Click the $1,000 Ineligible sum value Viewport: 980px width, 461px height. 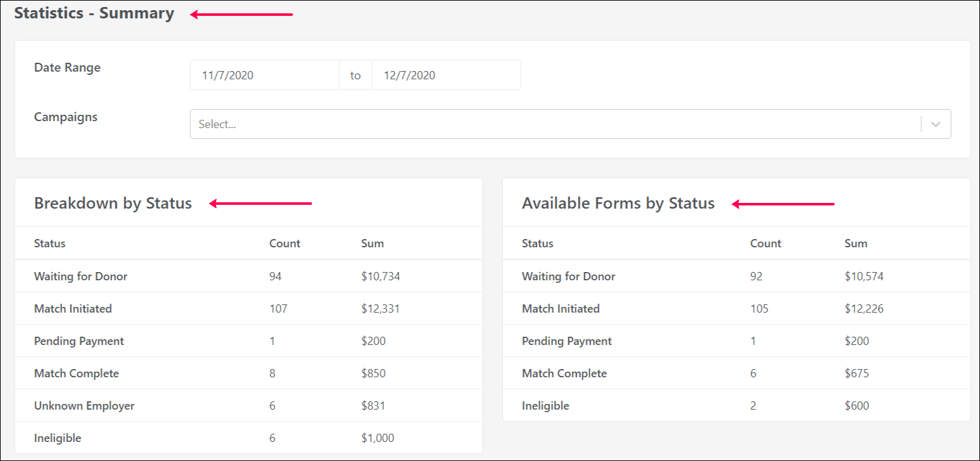(x=379, y=438)
